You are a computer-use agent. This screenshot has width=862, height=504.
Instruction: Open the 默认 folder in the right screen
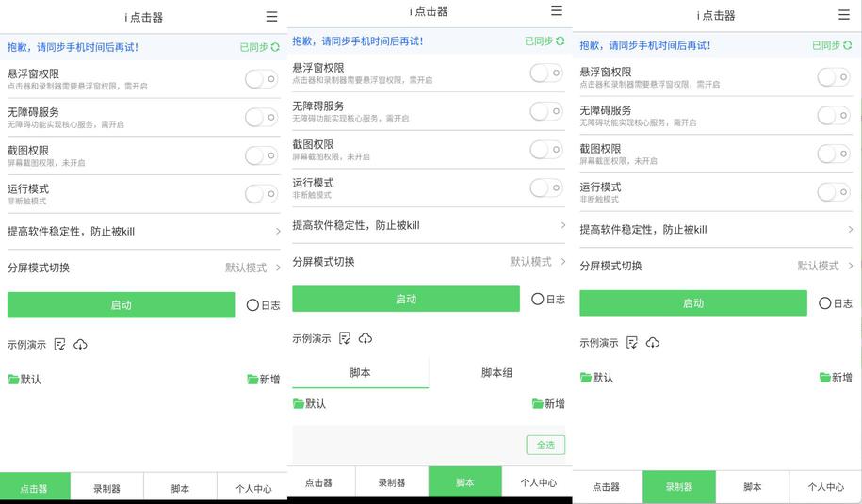click(x=596, y=377)
